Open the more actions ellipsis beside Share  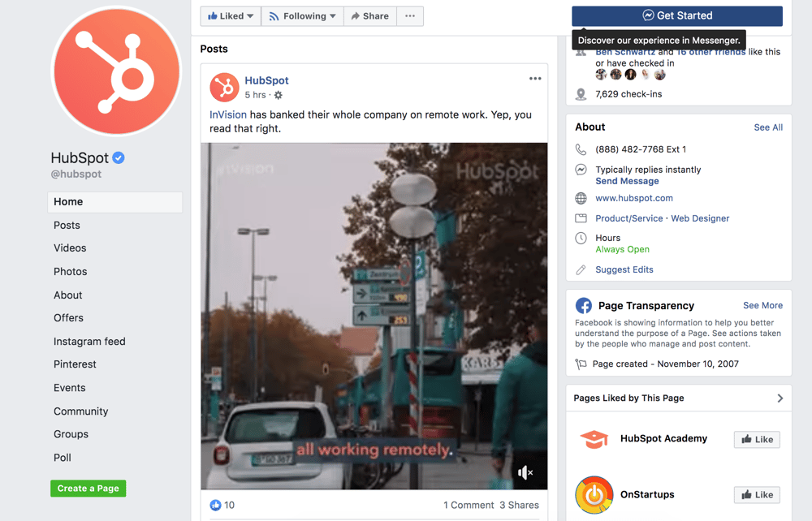click(x=410, y=16)
